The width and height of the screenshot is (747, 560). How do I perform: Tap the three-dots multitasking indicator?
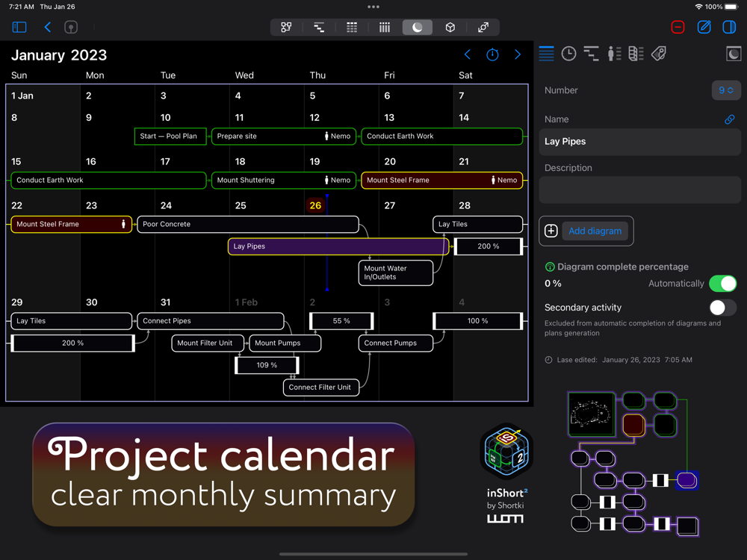coord(373,7)
